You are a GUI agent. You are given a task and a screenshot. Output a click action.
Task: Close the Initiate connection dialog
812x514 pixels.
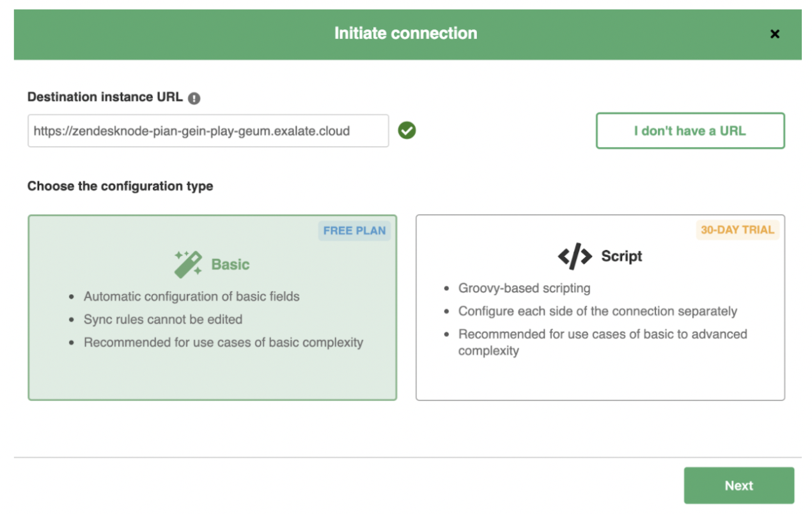774,34
